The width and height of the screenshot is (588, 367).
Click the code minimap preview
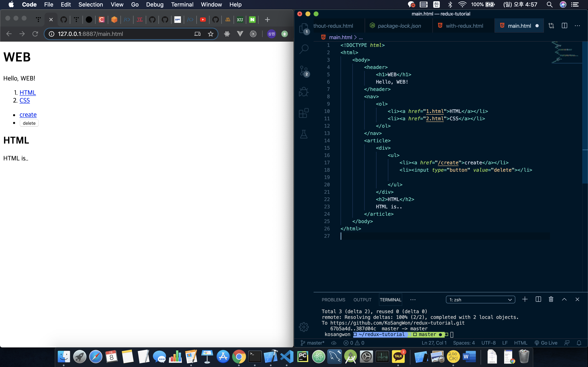(x=566, y=52)
